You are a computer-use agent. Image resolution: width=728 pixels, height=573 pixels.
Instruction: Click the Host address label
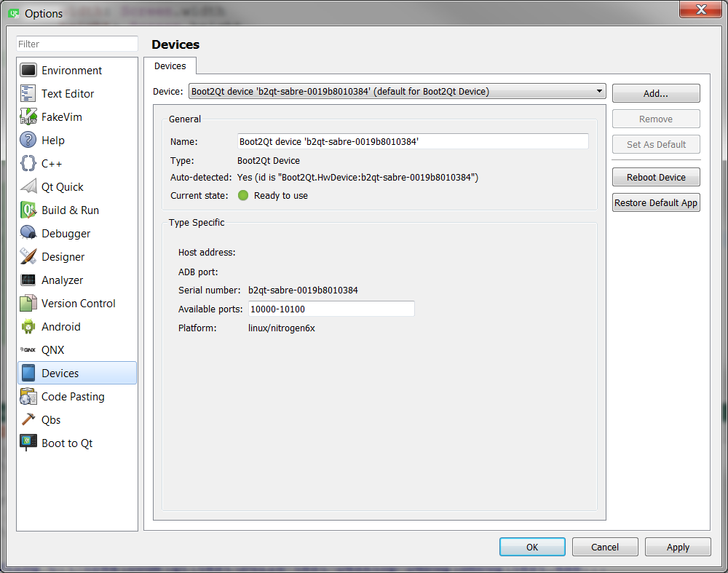pos(207,252)
